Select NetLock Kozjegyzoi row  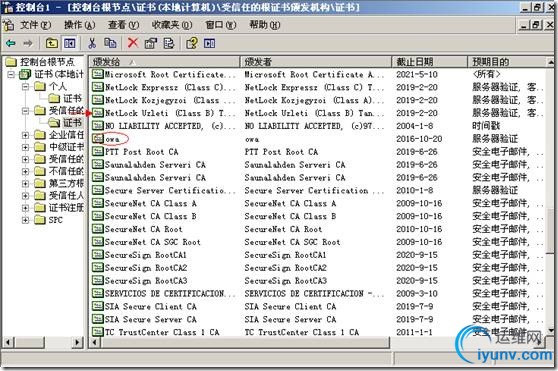(317, 100)
